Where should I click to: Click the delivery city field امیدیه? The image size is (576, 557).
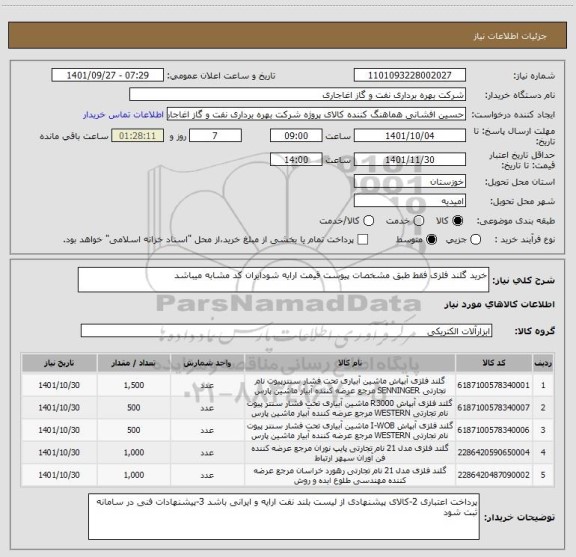pos(410,201)
